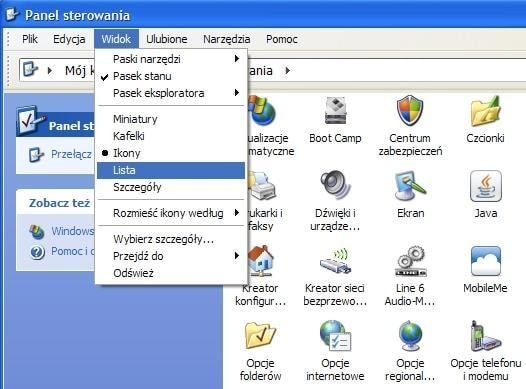Open Opcje internetowe icon
Image resolution: width=526 pixels, height=389 pixels.
335,336
